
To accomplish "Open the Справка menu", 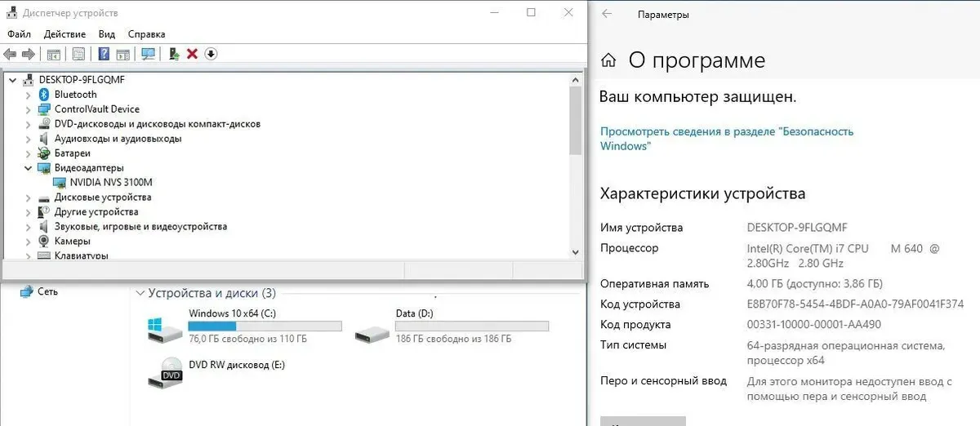I will pyautogui.click(x=146, y=34).
